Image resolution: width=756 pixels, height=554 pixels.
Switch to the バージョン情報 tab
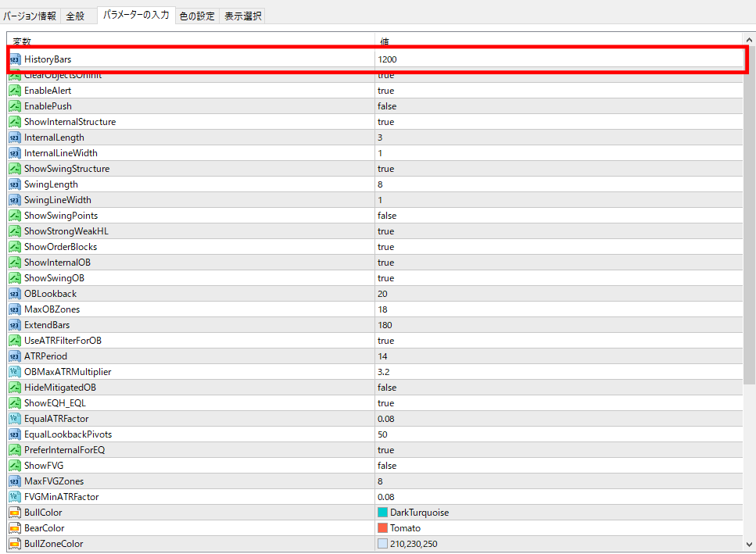point(30,16)
